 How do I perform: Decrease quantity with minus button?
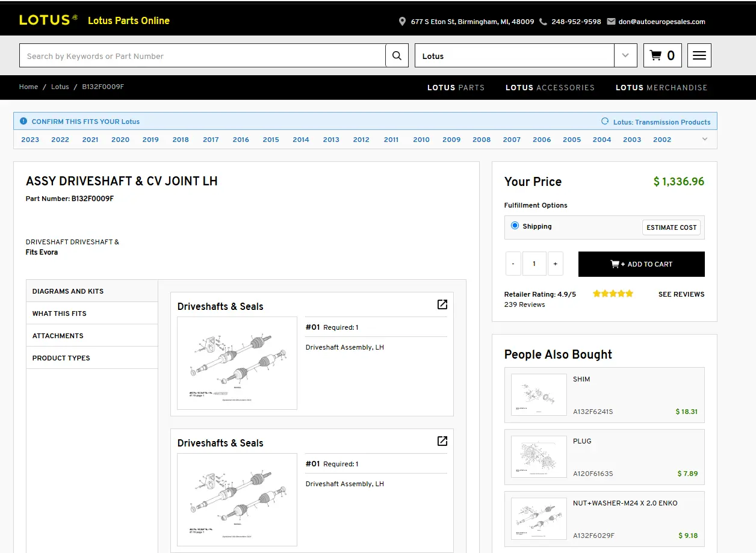click(x=513, y=264)
